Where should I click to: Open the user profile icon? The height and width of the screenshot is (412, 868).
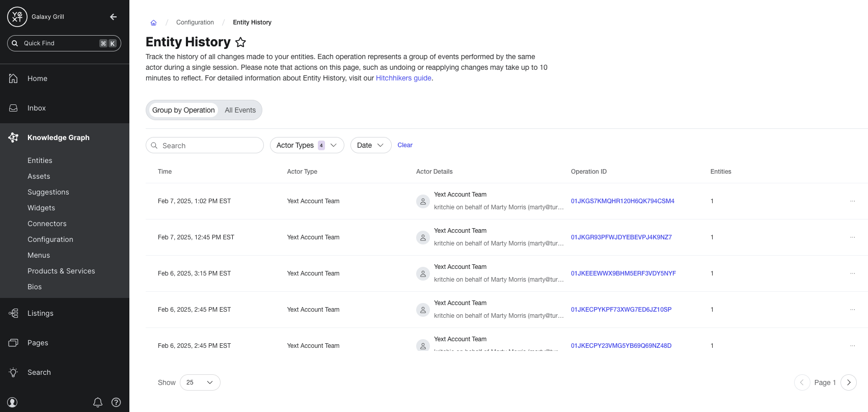(13, 402)
